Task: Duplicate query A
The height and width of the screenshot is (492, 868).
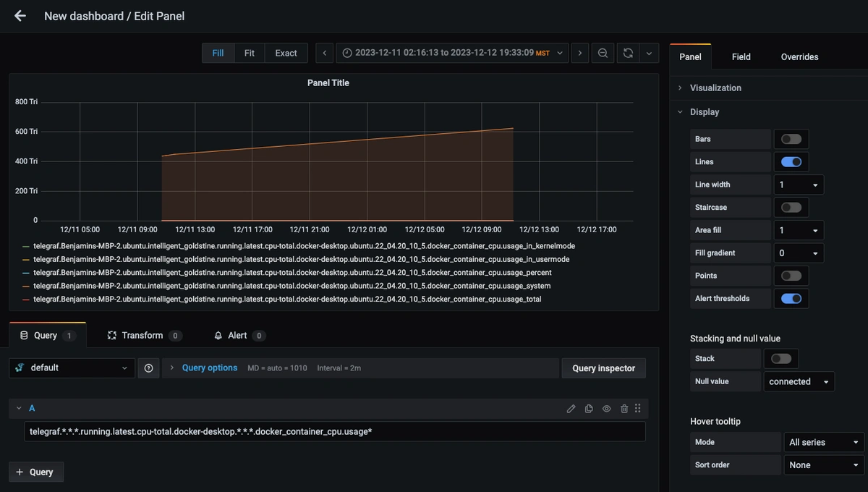Action: (x=589, y=409)
